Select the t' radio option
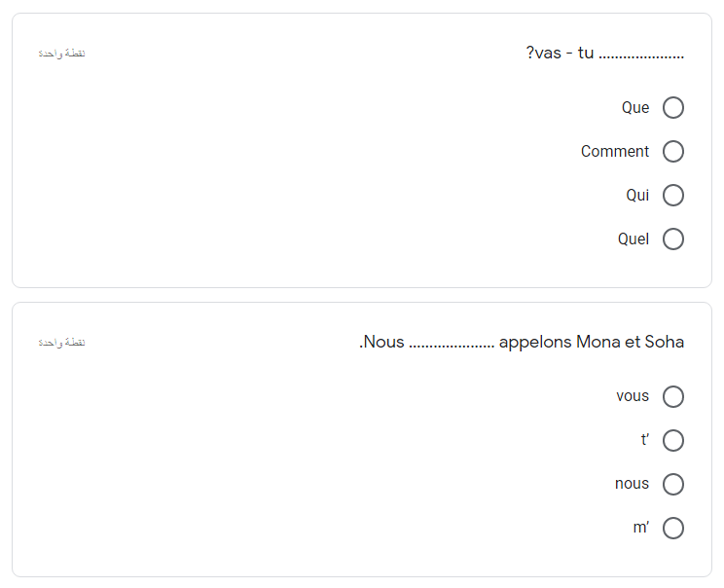Viewport: 724px width, 588px height. pos(672,440)
